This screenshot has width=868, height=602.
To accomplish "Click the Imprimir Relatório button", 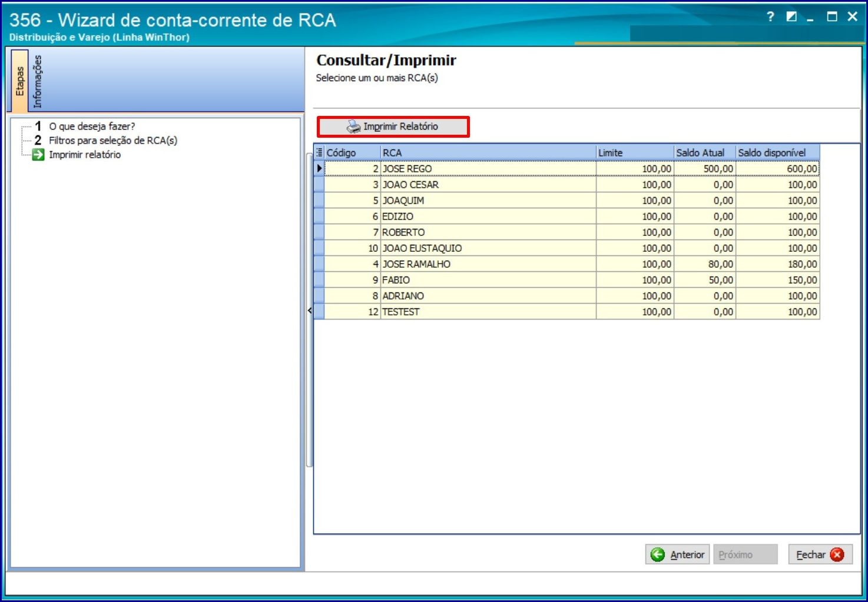I will (x=393, y=127).
